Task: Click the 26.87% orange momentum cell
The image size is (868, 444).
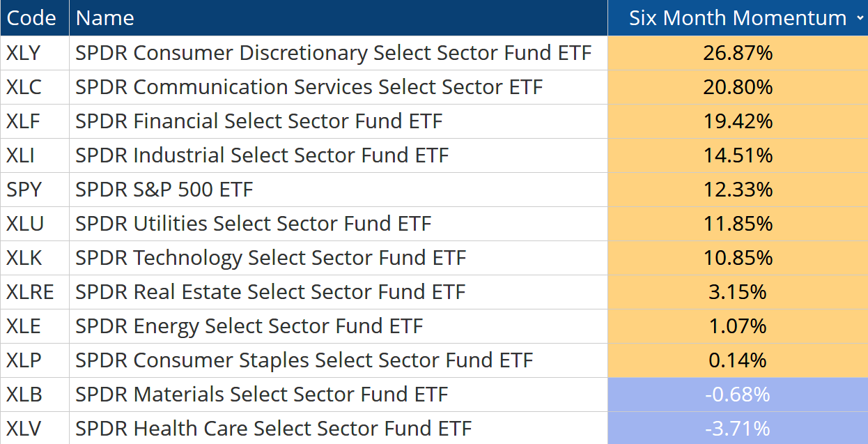Action: [738, 53]
